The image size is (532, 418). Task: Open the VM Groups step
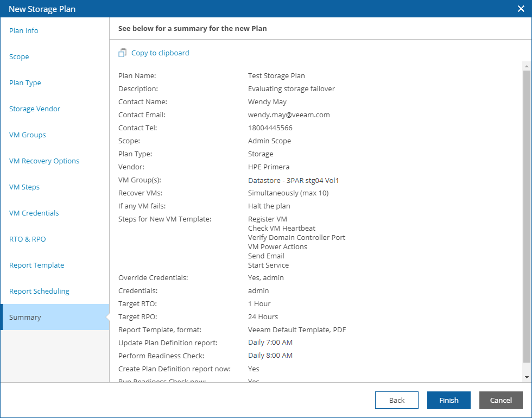28,135
